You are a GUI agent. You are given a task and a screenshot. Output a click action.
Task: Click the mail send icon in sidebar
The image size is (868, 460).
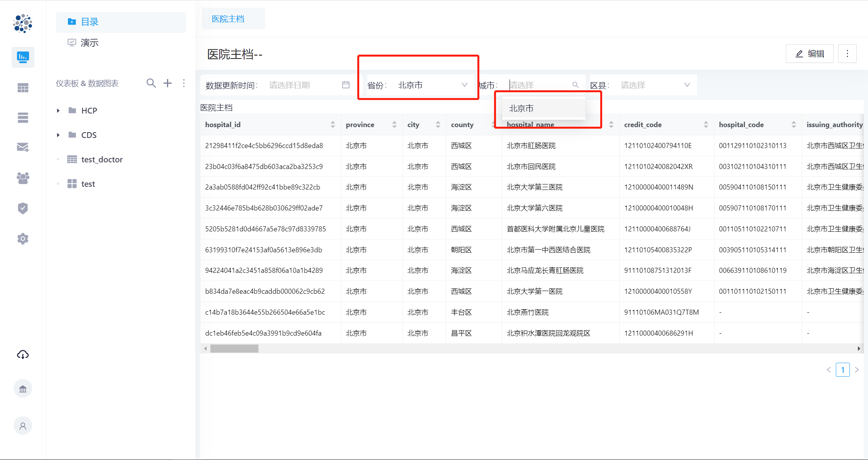pyautogui.click(x=23, y=147)
